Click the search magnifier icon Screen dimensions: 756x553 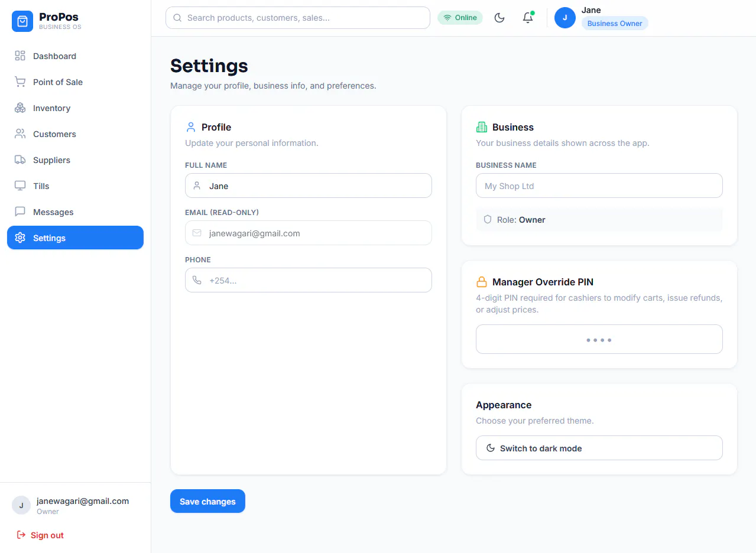tap(177, 18)
